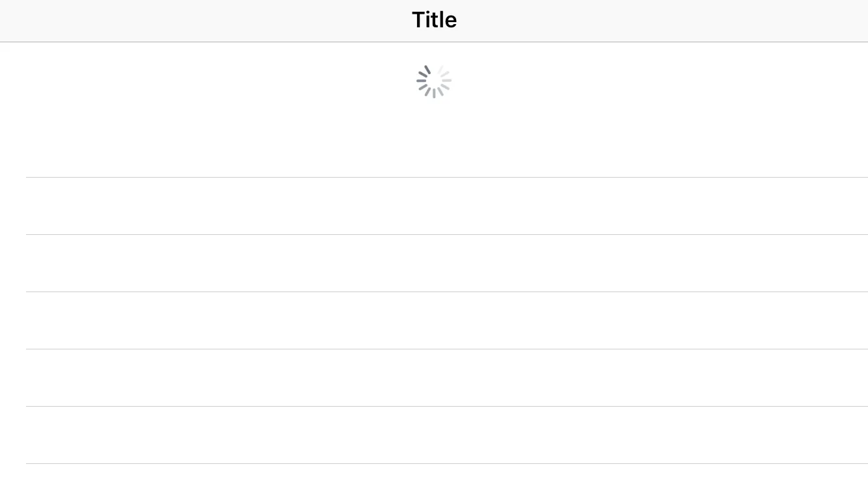Click the "Title" heading in navigation bar
868x488 pixels.
tap(434, 20)
